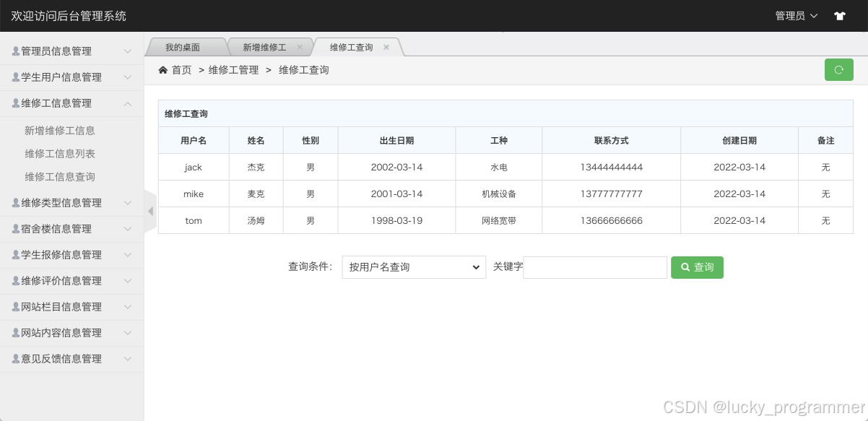Click user icon beside 管理员信息管理
868x421 pixels.
pyautogui.click(x=16, y=51)
